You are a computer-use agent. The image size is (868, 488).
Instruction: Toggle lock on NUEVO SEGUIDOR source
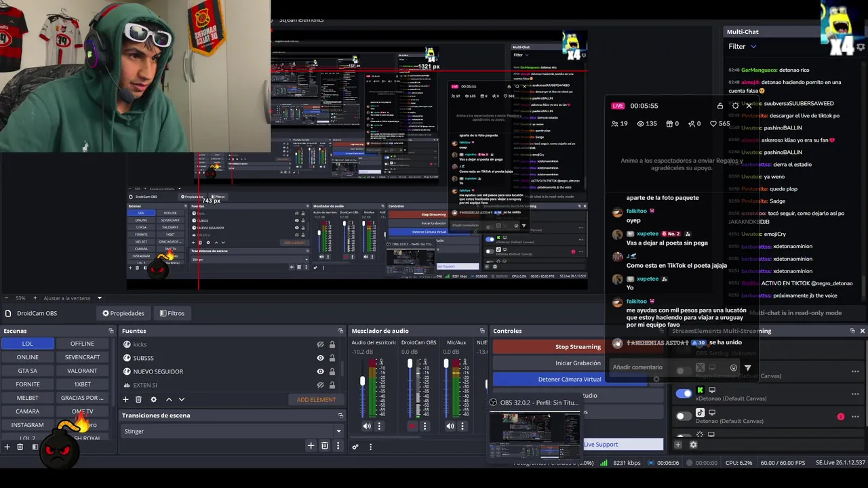[x=332, y=371]
